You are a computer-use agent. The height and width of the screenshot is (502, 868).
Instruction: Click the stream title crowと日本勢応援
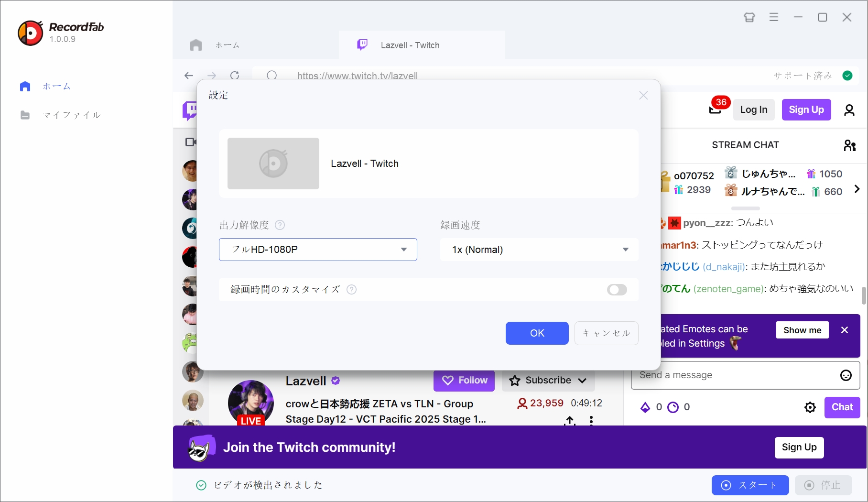[386, 412]
